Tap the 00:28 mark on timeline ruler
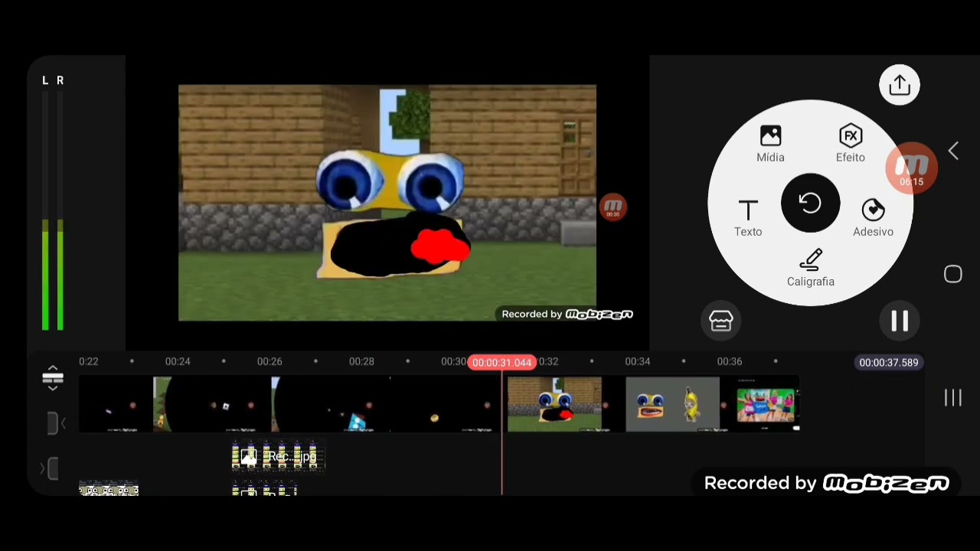This screenshot has width=980, height=551. click(x=361, y=361)
